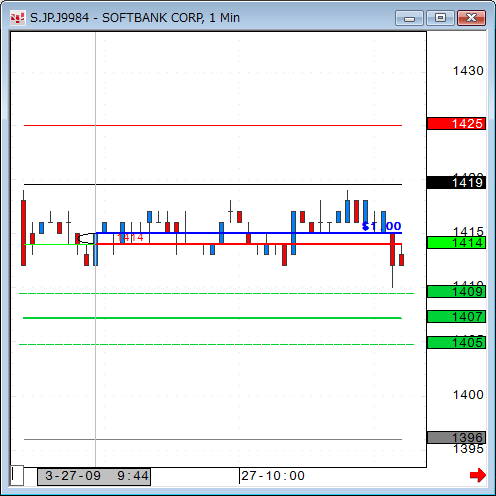Screen dimensions: 496x496
Task: Select the dashed green line at 1405
Action: tap(216, 344)
